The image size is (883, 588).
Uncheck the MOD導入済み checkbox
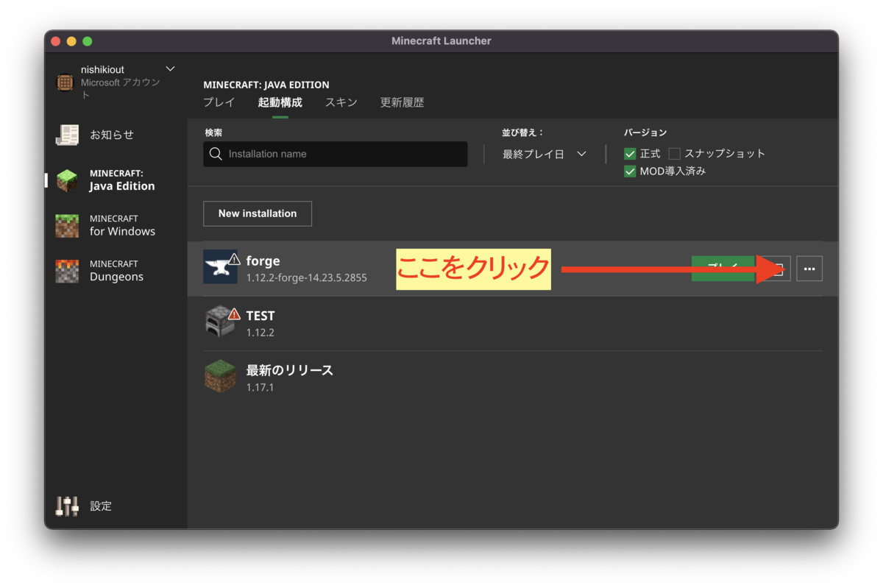click(630, 171)
